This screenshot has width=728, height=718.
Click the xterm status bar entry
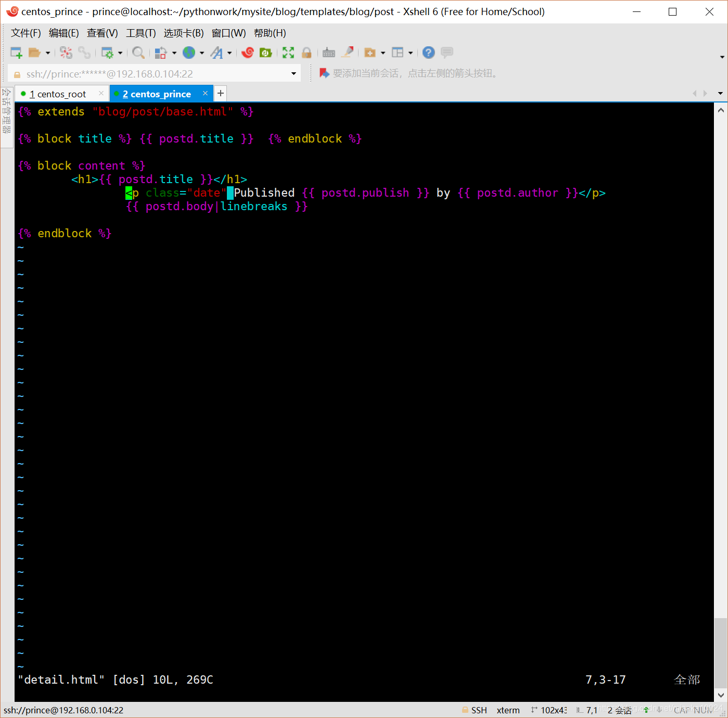(x=508, y=710)
